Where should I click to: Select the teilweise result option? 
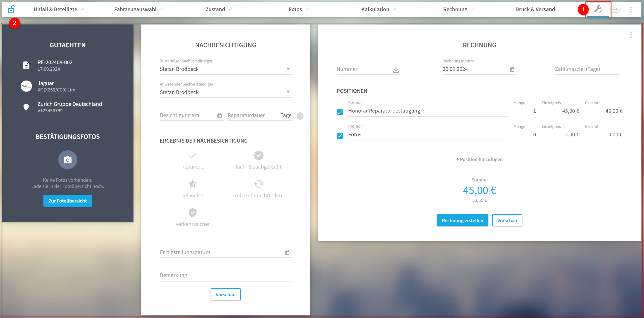pyautogui.click(x=193, y=189)
